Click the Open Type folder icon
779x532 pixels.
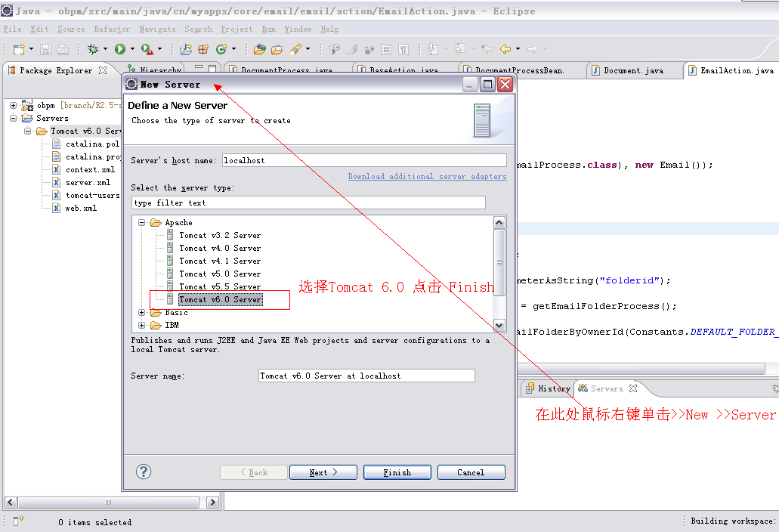point(259,49)
